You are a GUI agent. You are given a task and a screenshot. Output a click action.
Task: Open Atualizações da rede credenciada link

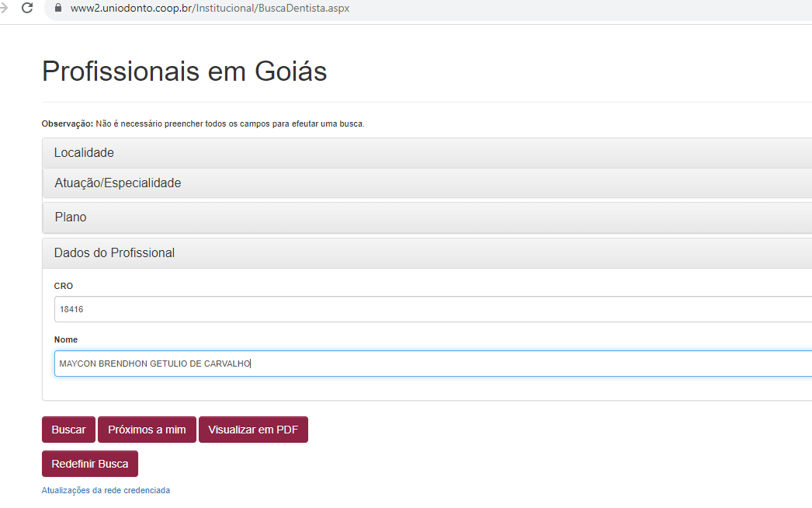(x=106, y=491)
